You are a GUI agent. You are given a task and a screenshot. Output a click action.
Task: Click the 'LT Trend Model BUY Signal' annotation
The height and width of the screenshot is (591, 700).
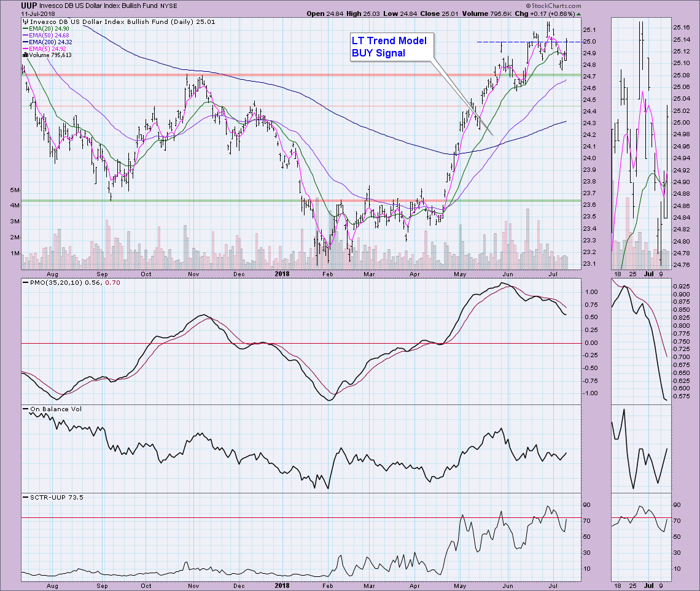[x=392, y=47]
